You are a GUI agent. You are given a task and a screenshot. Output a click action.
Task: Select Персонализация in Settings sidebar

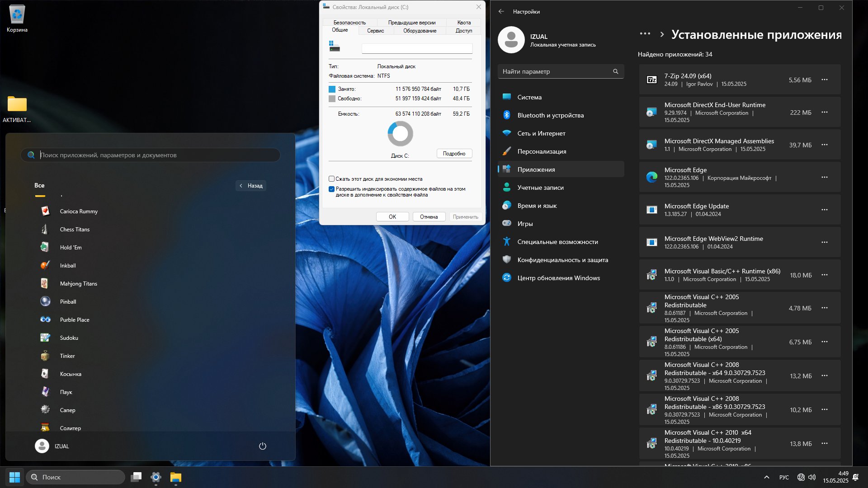[561, 151]
